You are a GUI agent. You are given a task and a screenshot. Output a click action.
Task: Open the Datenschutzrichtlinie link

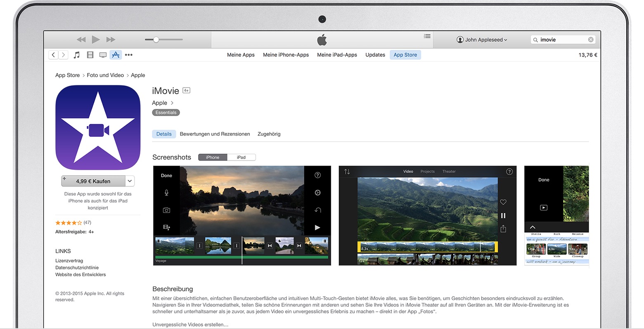pos(77,268)
